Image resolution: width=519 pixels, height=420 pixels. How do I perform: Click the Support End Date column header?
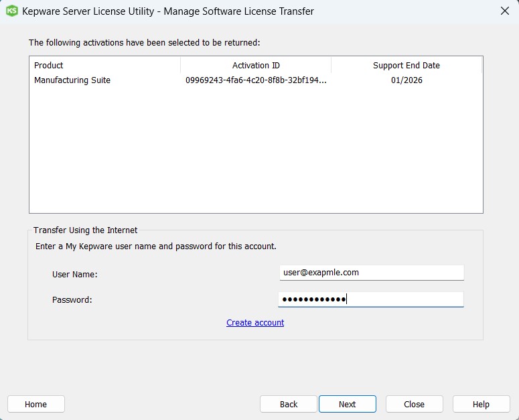click(406, 65)
